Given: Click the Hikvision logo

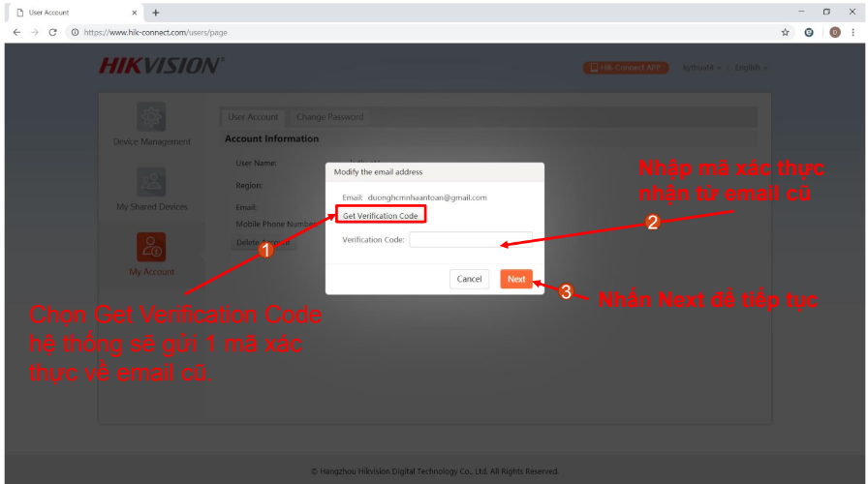Looking at the screenshot, I should pos(161,67).
